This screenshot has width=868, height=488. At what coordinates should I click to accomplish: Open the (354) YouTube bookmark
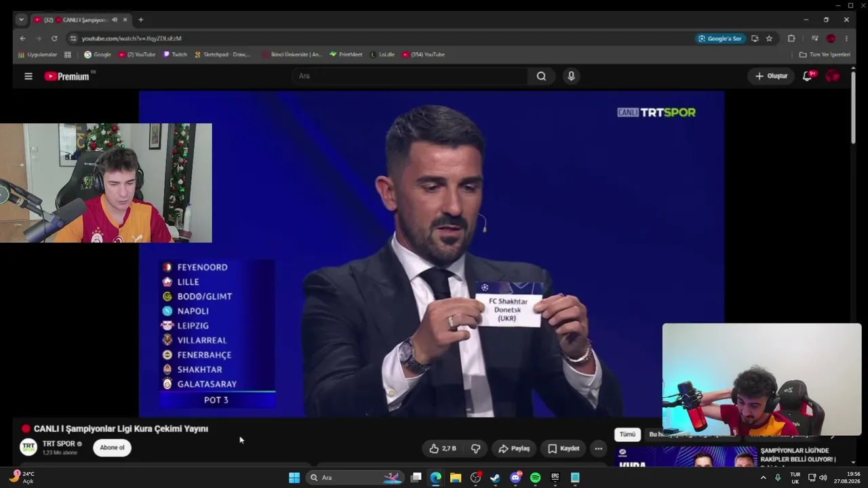point(423,55)
